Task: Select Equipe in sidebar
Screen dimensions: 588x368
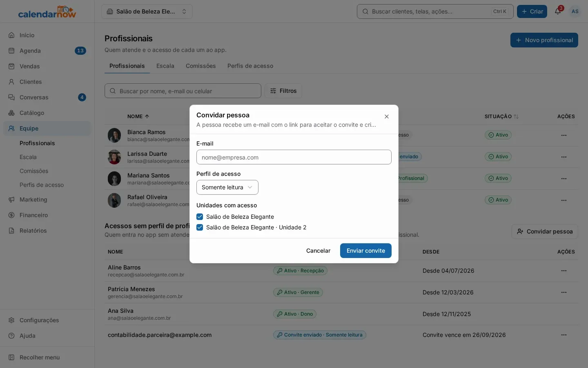Action: 47,128
